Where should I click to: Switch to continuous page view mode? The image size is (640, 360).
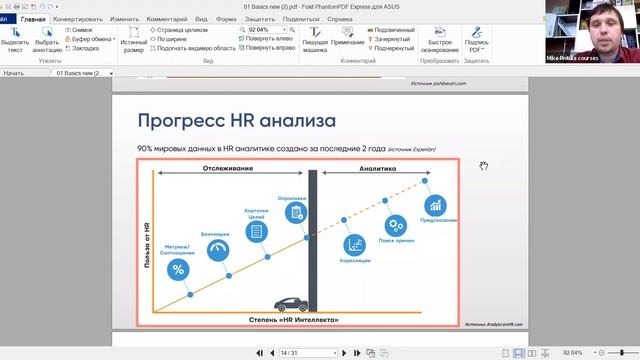[518, 353]
